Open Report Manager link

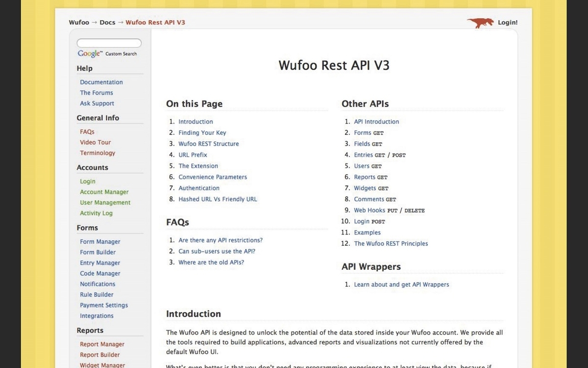(x=102, y=344)
